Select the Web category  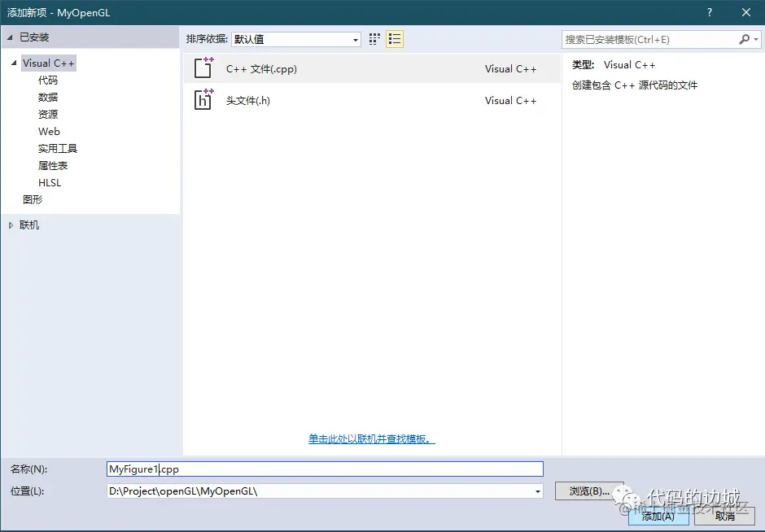(49, 131)
